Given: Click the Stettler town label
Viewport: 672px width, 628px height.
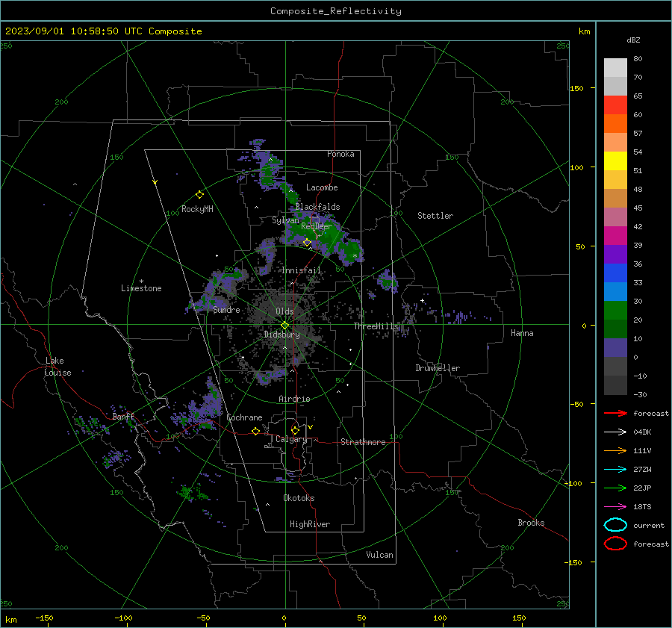Looking at the screenshot, I should 435,216.
